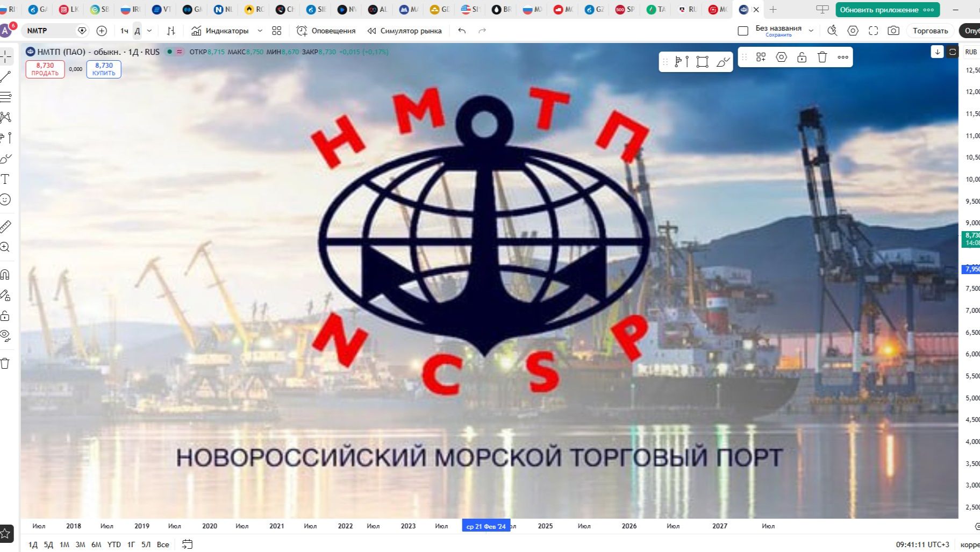Open the Обновить приложение update menu
Image resolution: width=980 pixels, height=552 pixels.
(x=888, y=10)
